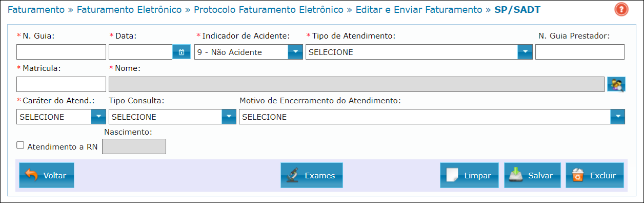Save the form with Salvar
This screenshot has width=644, height=203.
(x=532, y=175)
